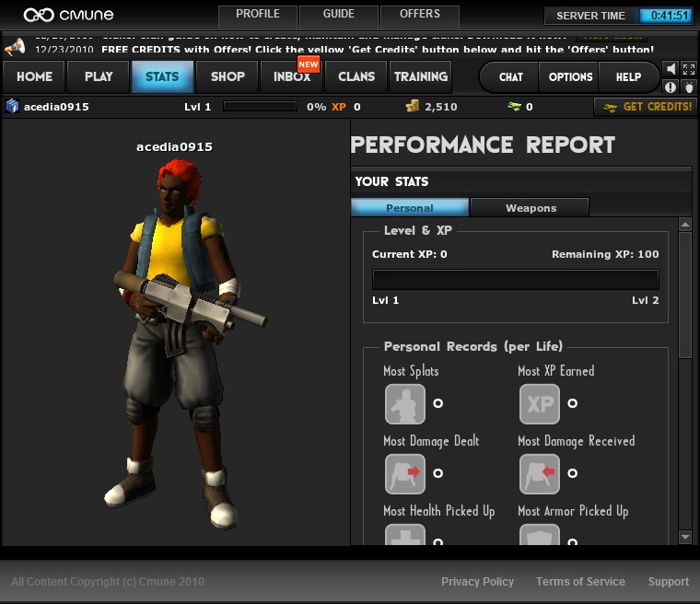700x604 pixels.
Task: Click the bug report icon
Action: click(688, 87)
